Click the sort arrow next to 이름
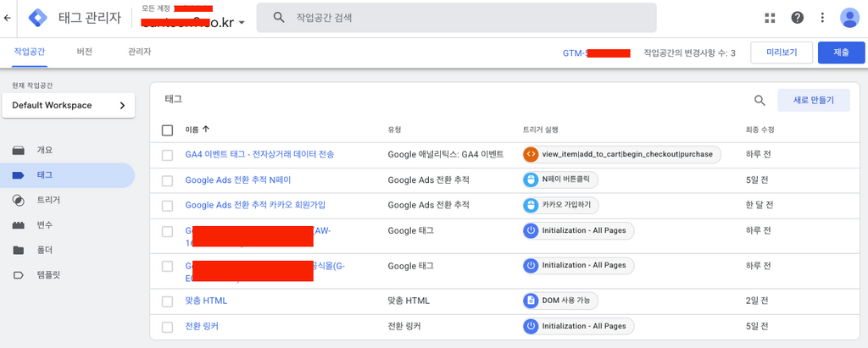868x348 pixels. pyautogui.click(x=207, y=130)
